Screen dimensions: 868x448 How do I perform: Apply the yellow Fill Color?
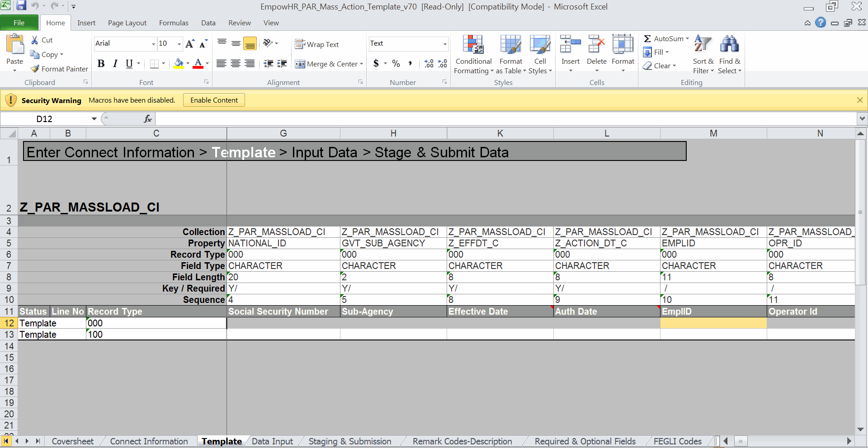tap(179, 64)
